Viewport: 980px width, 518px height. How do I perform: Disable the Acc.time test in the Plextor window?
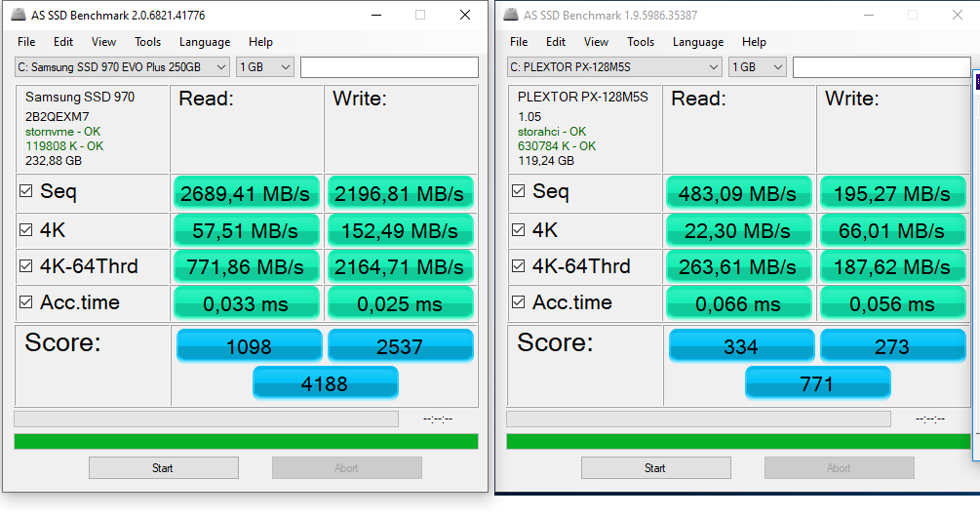pyautogui.click(x=518, y=302)
